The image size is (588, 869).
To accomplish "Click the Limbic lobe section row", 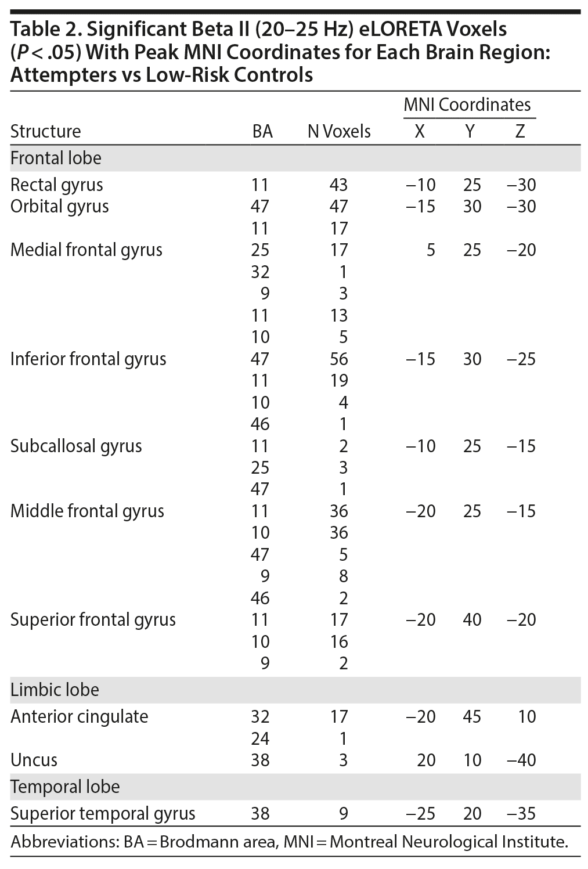I will (x=55, y=690).
